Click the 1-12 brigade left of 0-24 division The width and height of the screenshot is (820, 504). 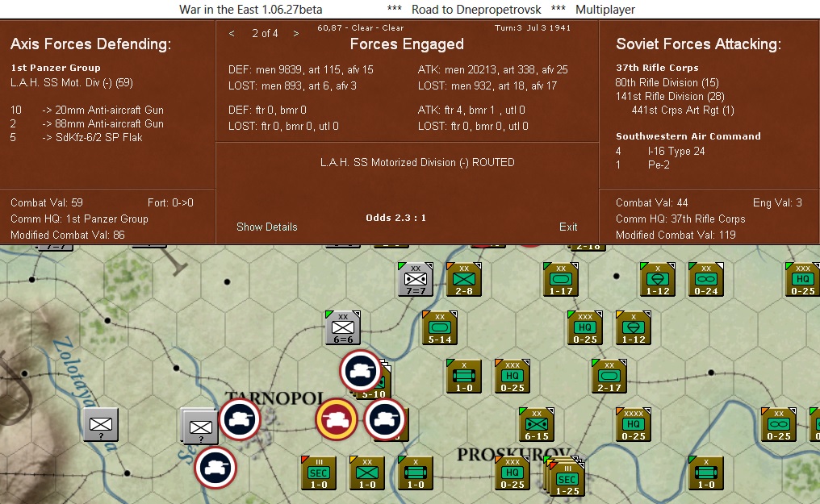[658, 280]
